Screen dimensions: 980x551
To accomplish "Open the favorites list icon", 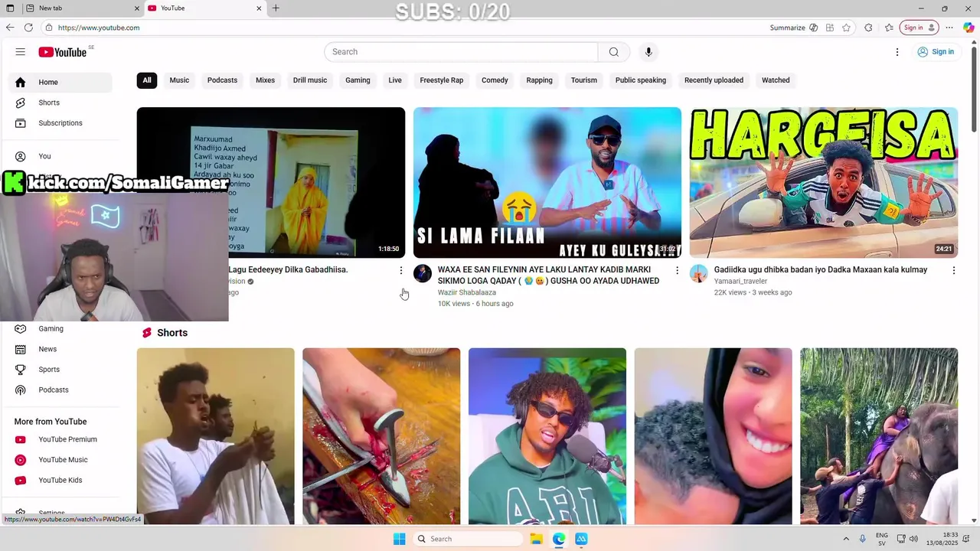I will pyautogui.click(x=889, y=28).
